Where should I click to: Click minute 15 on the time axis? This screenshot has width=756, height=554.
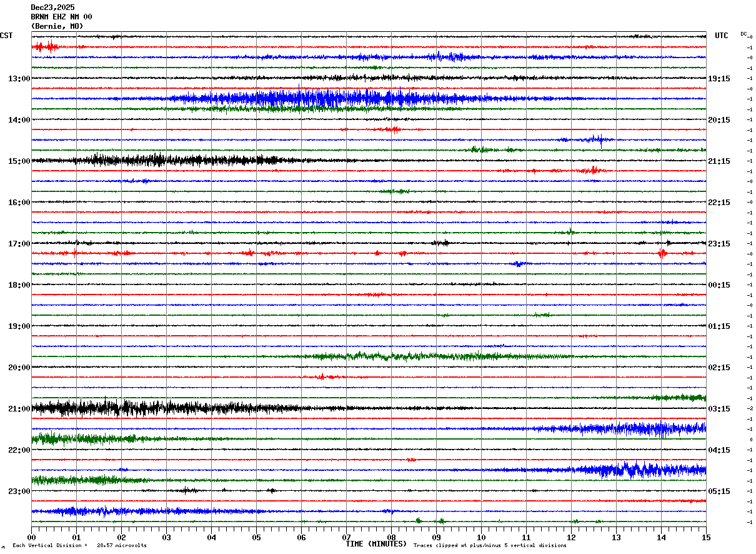[706, 537]
